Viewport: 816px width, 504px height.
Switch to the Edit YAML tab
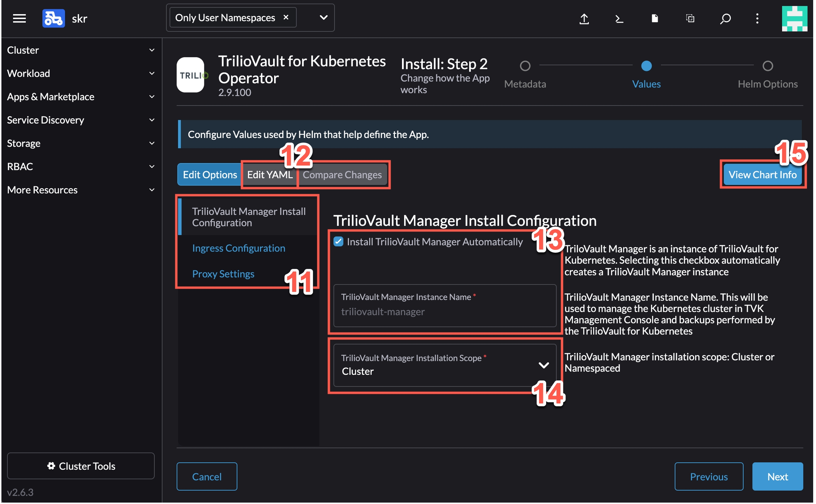pyautogui.click(x=270, y=175)
